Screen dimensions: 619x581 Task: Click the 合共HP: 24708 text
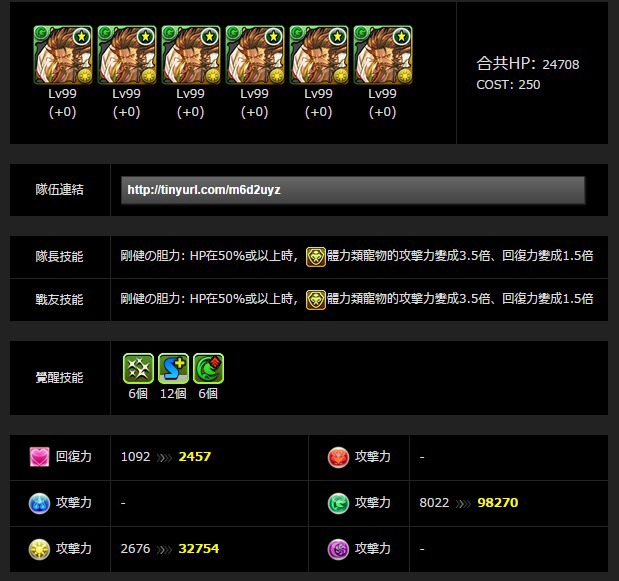[x=528, y=64]
